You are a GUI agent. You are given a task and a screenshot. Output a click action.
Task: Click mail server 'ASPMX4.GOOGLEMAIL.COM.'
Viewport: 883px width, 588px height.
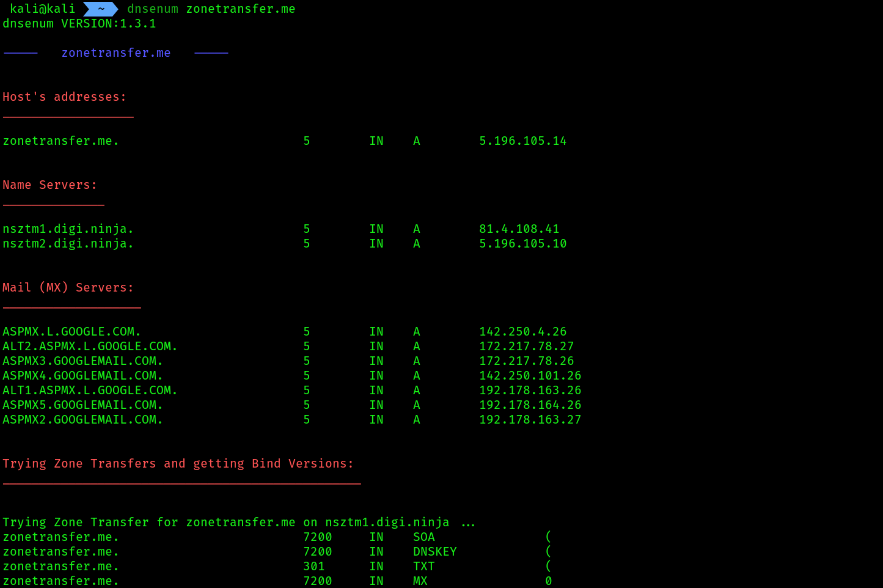tap(82, 376)
